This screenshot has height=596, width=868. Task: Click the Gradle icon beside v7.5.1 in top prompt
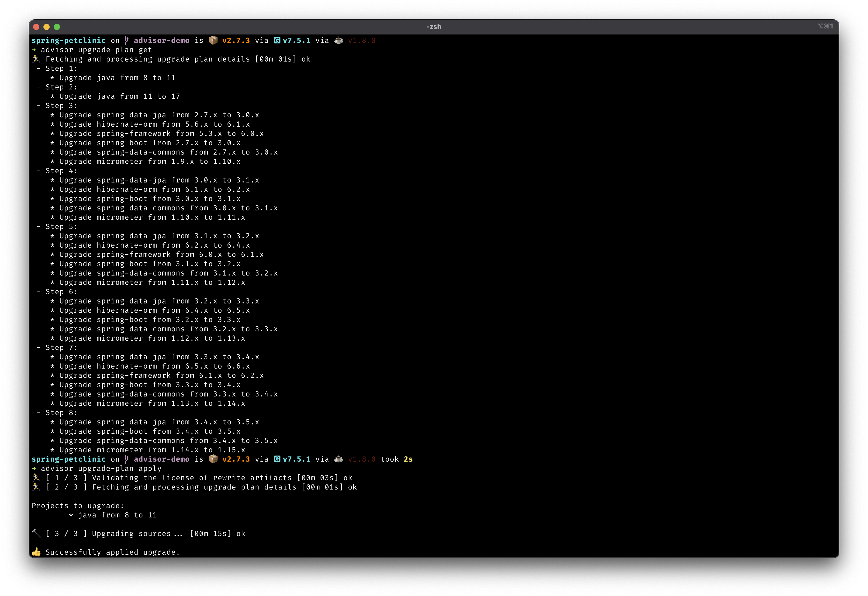[277, 40]
